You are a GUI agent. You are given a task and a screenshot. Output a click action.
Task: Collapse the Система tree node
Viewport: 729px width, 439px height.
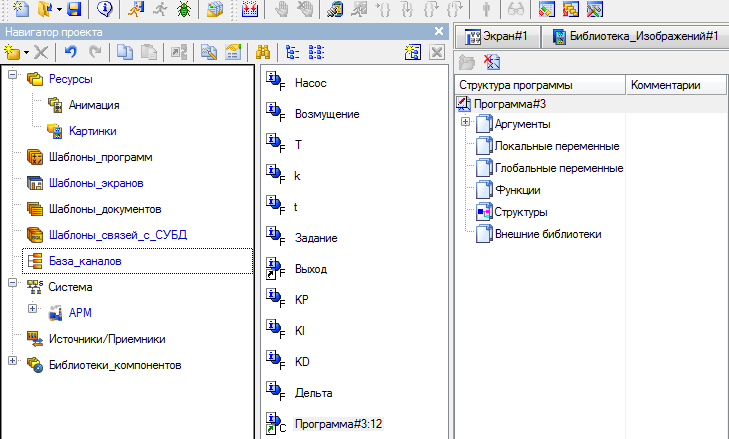click(x=13, y=282)
